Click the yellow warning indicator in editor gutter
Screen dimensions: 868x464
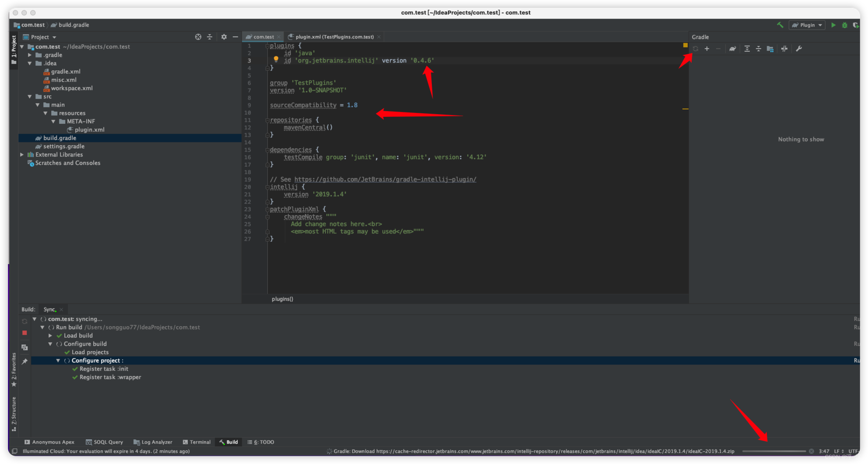pos(685,45)
